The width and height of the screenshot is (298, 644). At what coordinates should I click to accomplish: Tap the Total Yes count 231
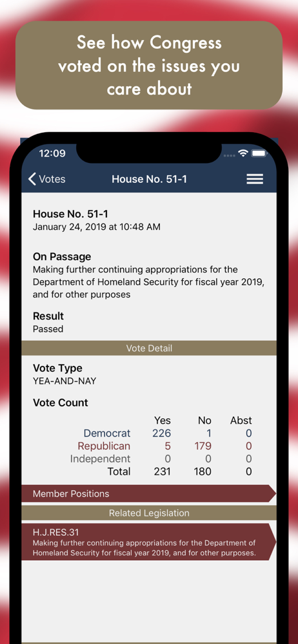162,471
